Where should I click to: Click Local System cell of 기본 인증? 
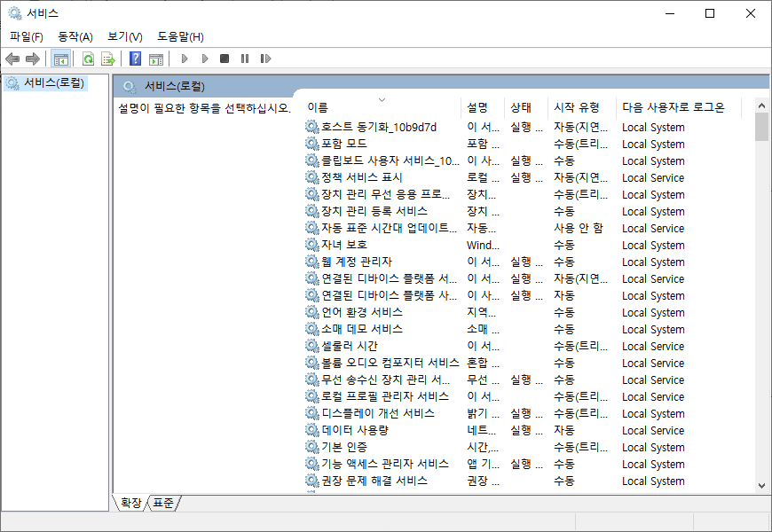click(x=653, y=448)
